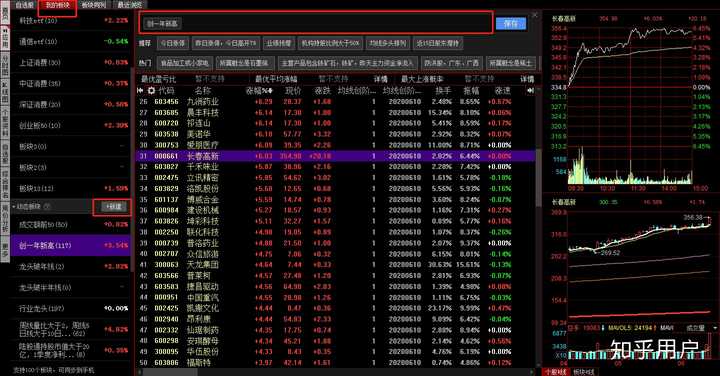Click the help icon next to 动态板块
Image resolution: width=720 pixels, height=376 pixels.
46,207
